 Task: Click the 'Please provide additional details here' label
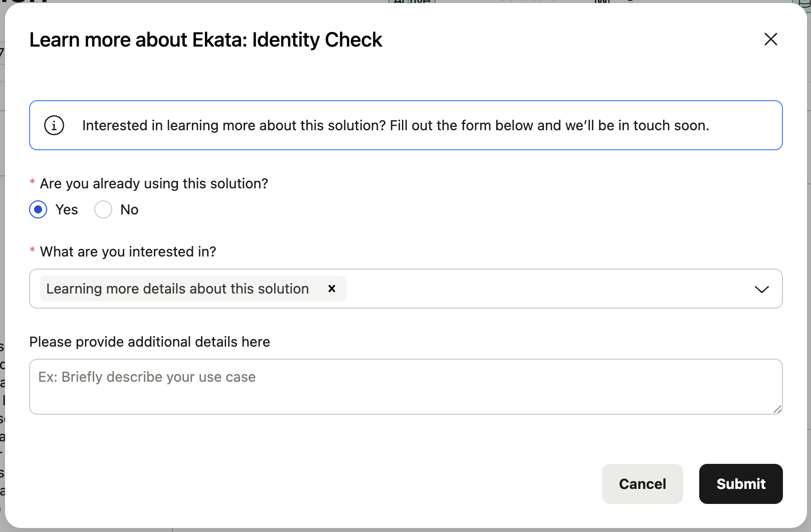(149, 342)
